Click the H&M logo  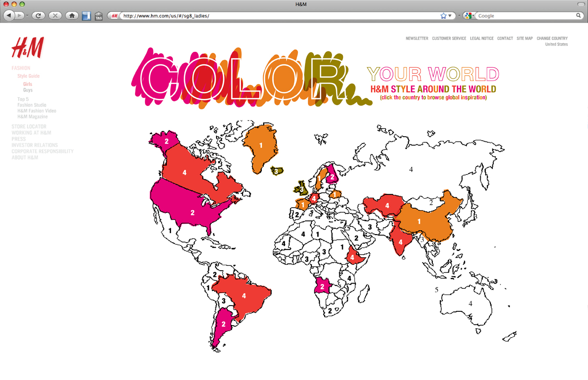[x=27, y=47]
